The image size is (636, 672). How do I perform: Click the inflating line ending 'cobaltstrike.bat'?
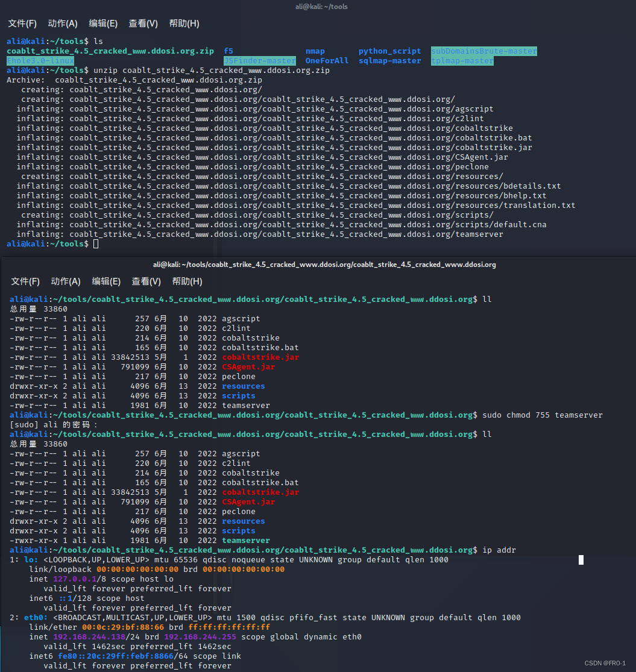pos(274,138)
